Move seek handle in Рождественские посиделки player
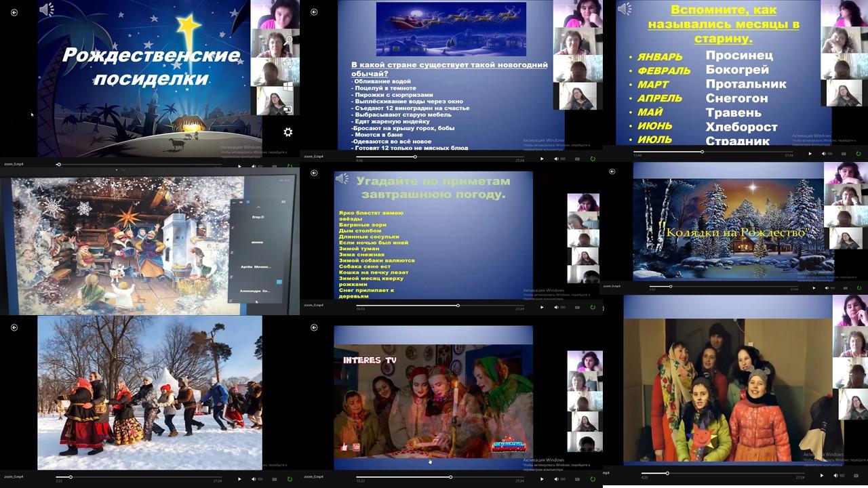The height and width of the screenshot is (488, 868). [58, 165]
